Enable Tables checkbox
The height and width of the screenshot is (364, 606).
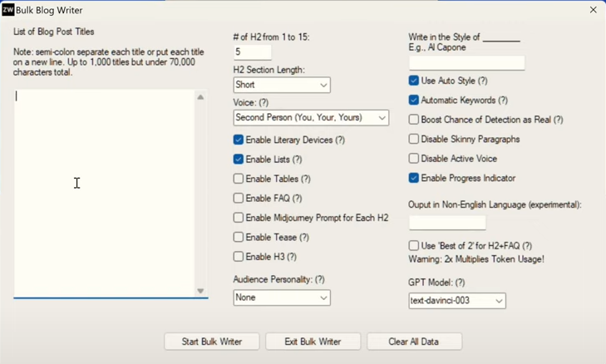[239, 179]
